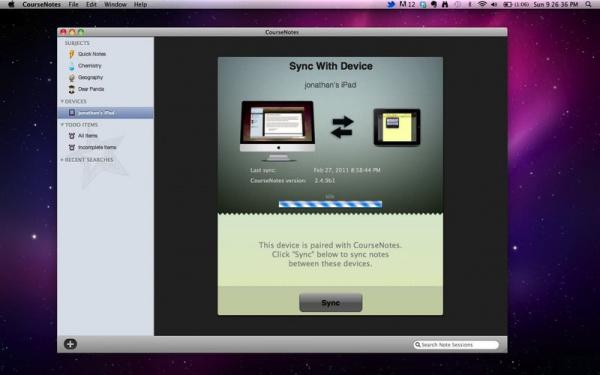Click the All Items alarm clock icon
Viewport: 600px width, 375px height.
coord(72,136)
